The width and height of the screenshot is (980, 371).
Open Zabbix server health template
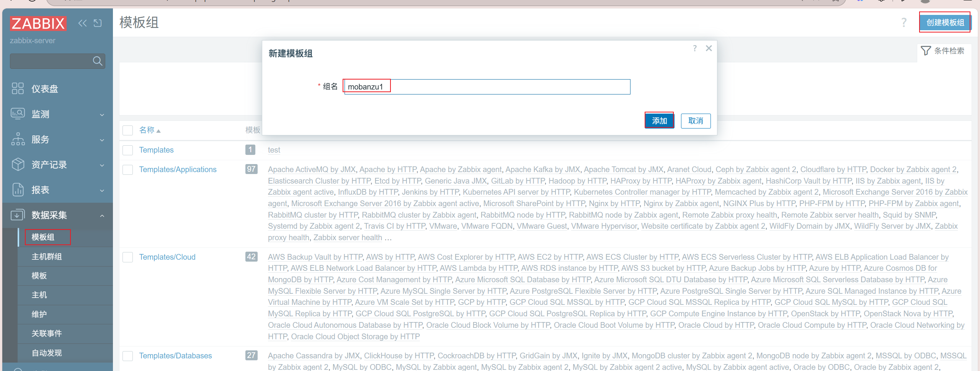click(x=347, y=238)
